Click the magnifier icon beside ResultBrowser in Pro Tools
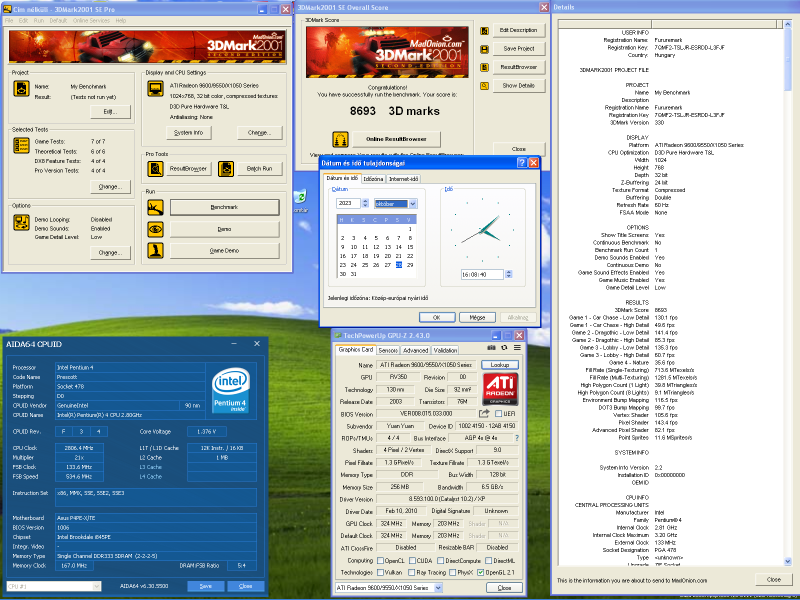This screenshot has width=800, height=600. click(x=156, y=168)
